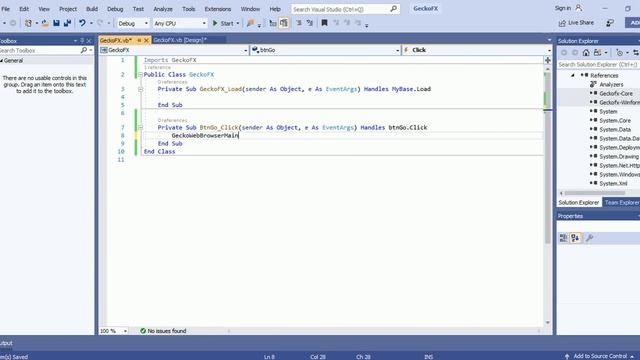Collapse the Public Class GeckoFX outline
The height and width of the screenshot is (360, 640).
coord(140,75)
